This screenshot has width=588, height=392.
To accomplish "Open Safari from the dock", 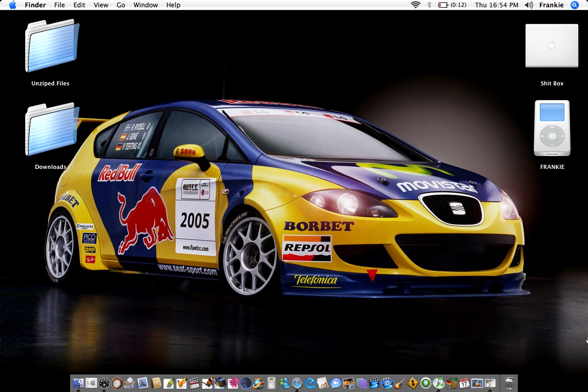I will 297,383.
